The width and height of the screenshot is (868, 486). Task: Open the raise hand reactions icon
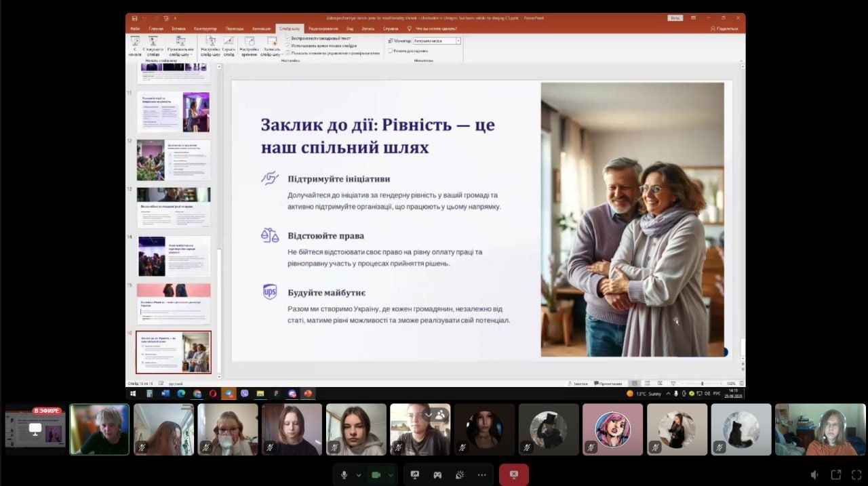click(460, 475)
